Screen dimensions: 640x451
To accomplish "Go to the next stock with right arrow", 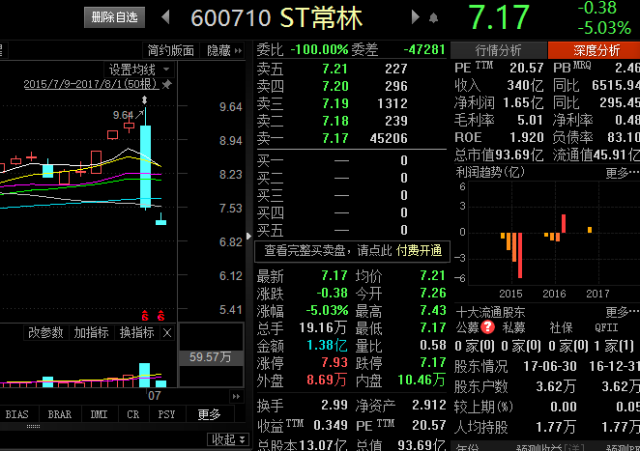I will point(415,17).
